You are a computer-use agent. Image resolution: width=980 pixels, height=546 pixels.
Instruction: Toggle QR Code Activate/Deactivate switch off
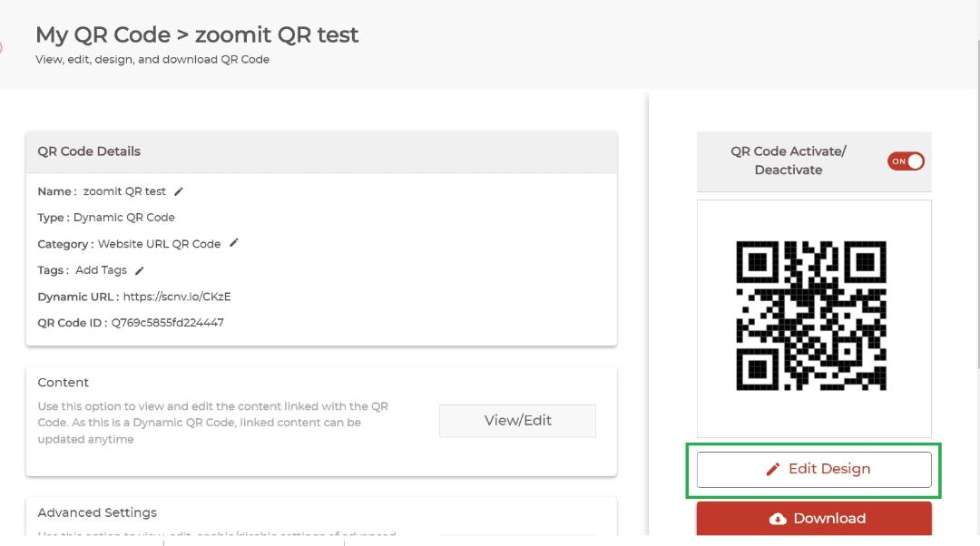point(906,161)
